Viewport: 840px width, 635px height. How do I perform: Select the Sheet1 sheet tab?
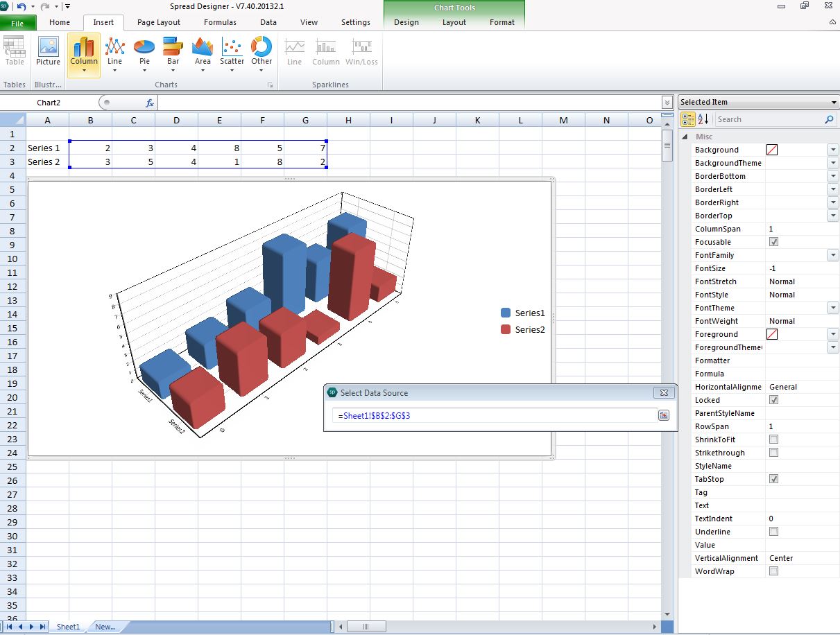[68, 627]
